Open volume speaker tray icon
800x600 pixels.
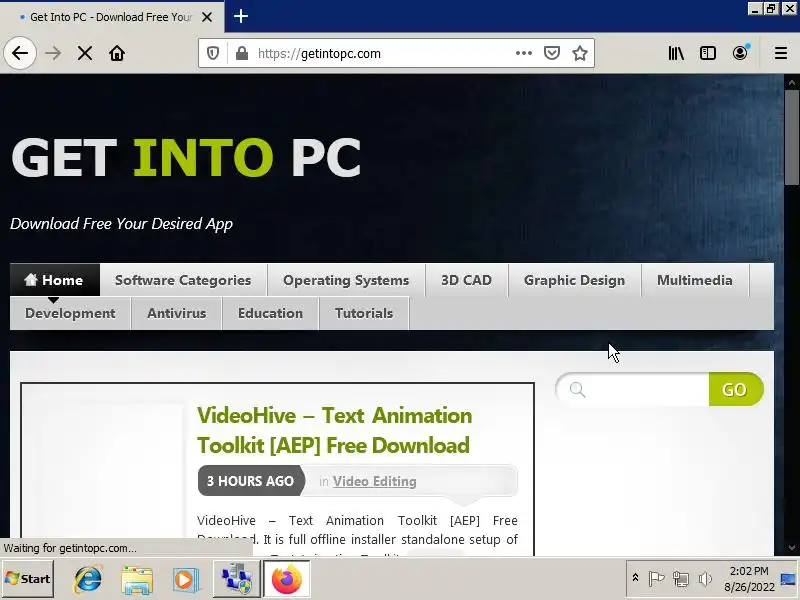(705, 579)
